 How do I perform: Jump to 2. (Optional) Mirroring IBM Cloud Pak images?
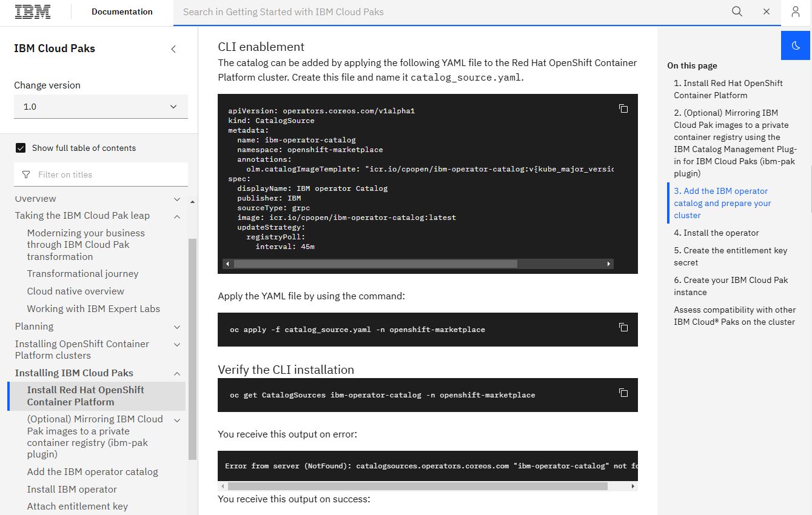click(x=736, y=143)
